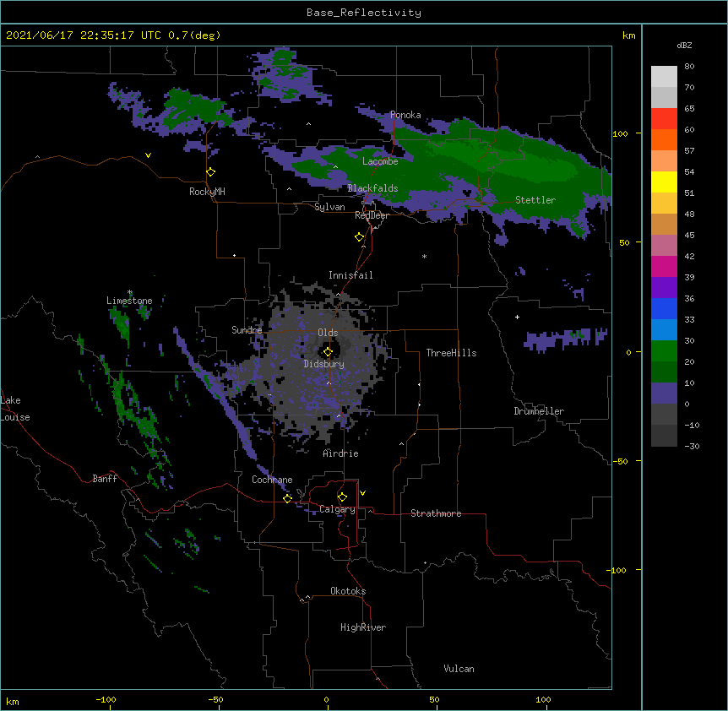Click the Sylvan label on map
728x711 pixels.
329,207
